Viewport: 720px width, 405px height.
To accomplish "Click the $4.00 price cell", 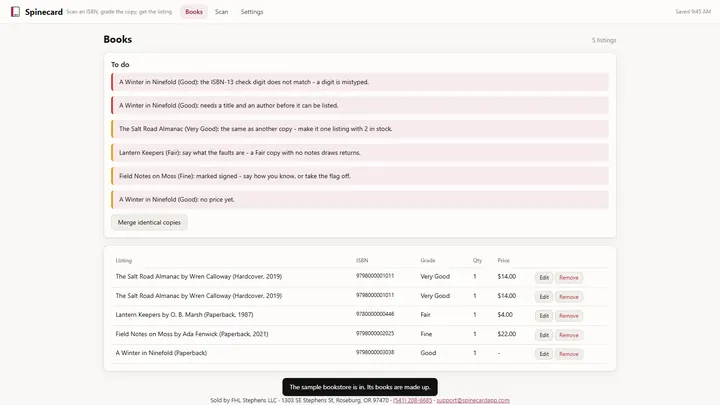I will [505, 315].
